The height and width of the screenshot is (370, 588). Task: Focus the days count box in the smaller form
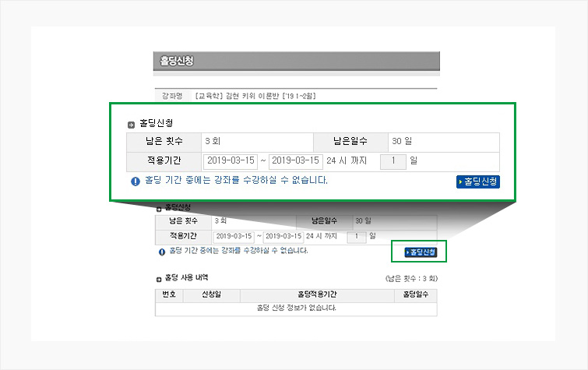[356, 235]
